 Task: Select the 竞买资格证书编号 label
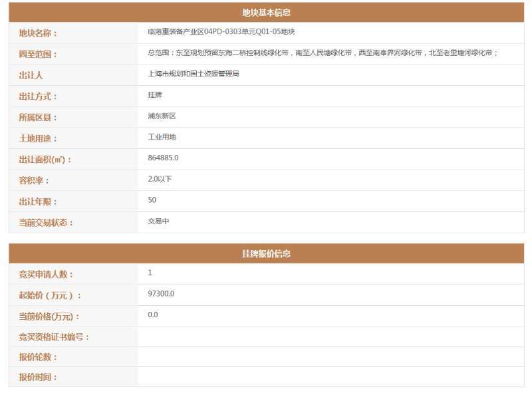click(x=54, y=337)
